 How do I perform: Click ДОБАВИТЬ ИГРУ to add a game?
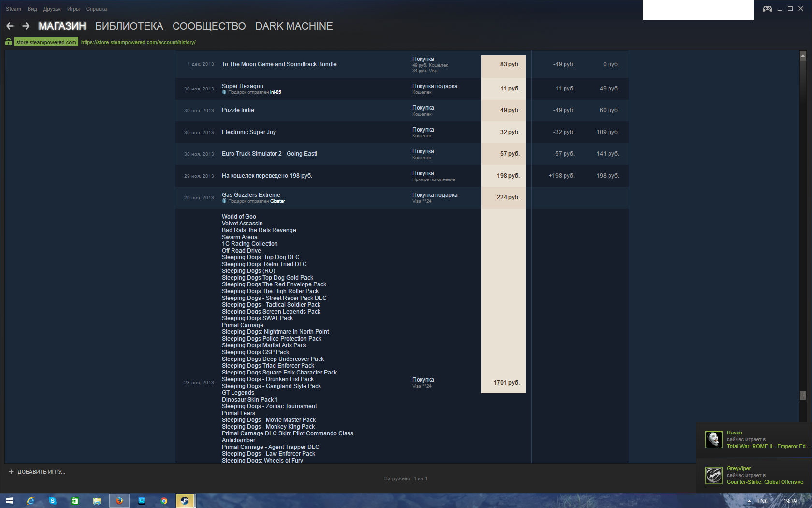tap(42, 472)
